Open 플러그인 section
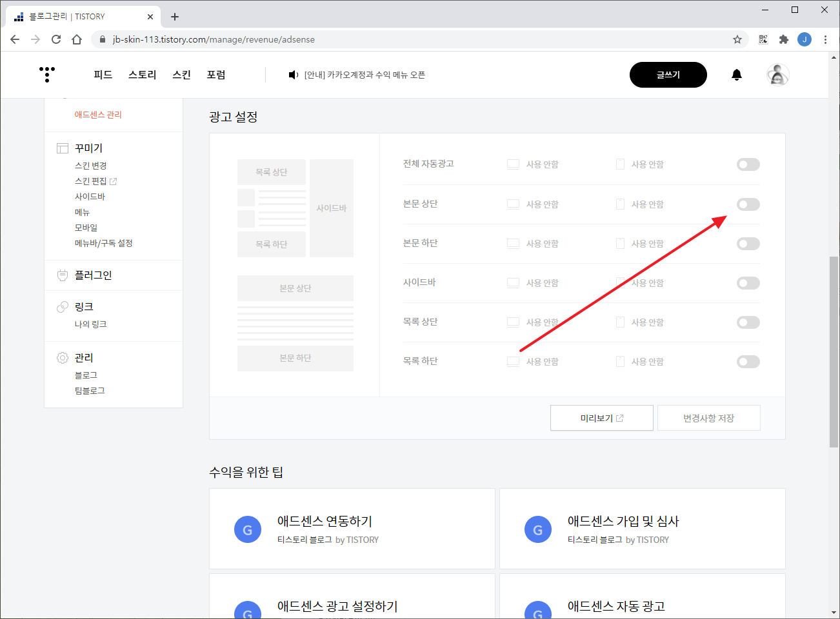This screenshot has width=840, height=619. pyautogui.click(x=94, y=275)
